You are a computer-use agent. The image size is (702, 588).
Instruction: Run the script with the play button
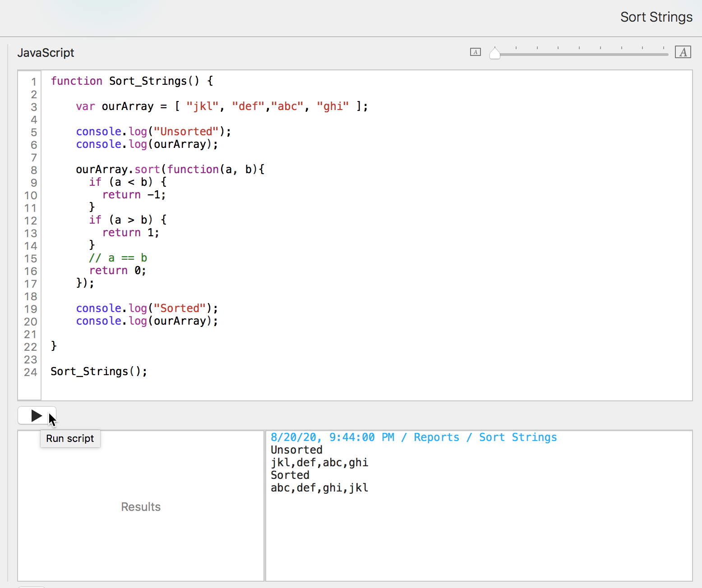click(x=37, y=415)
